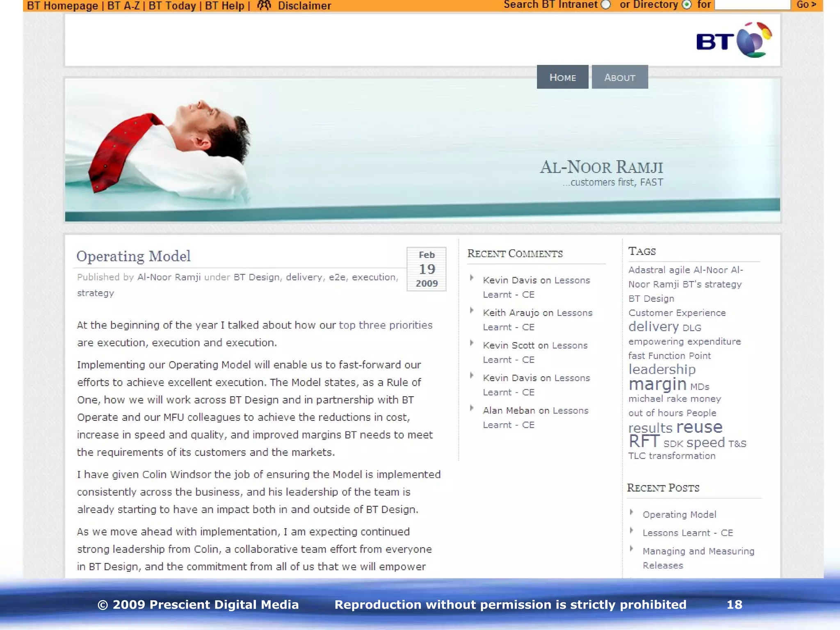840x630 pixels.
Task: Open the margin tag
Action: tap(657, 384)
